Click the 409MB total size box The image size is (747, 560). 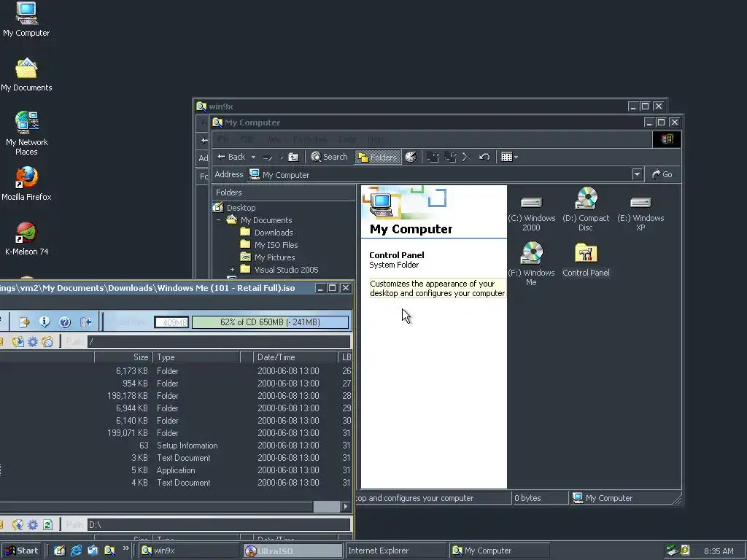coord(171,322)
